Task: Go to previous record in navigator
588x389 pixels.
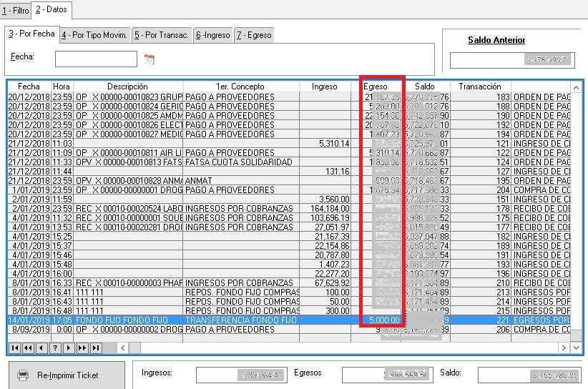Action: 41,348
